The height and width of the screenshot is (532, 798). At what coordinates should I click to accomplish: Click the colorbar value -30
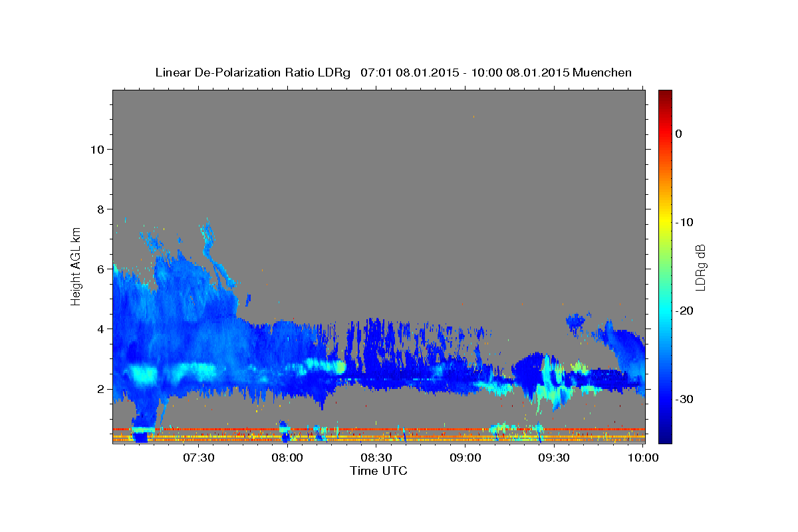point(684,399)
